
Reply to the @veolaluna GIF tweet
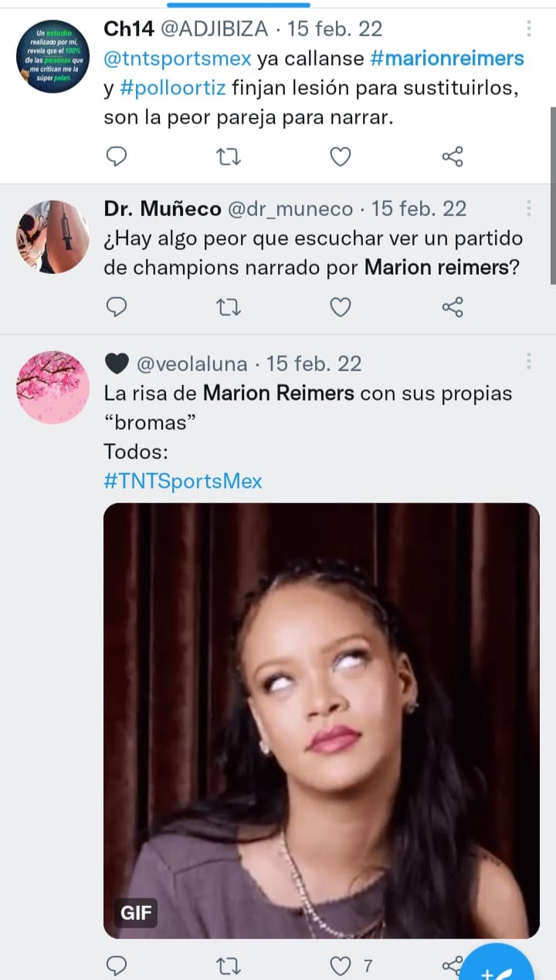click(x=116, y=965)
